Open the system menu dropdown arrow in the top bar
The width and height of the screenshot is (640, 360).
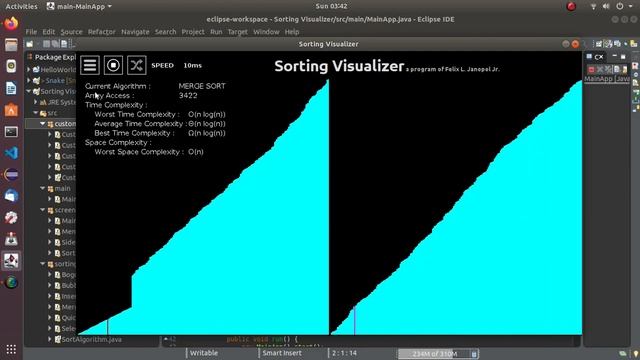point(630,6)
